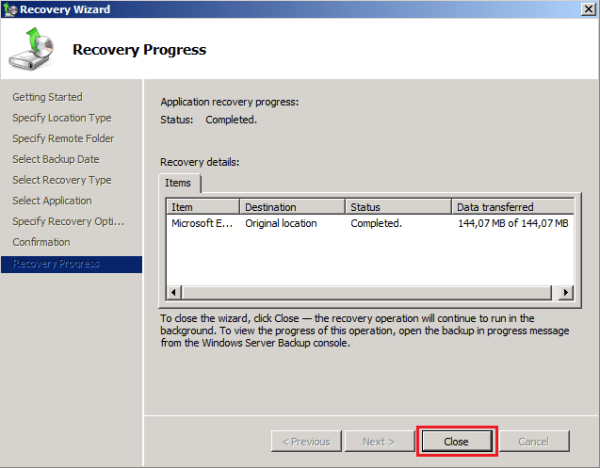Click the Recovery details label

pos(200,162)
